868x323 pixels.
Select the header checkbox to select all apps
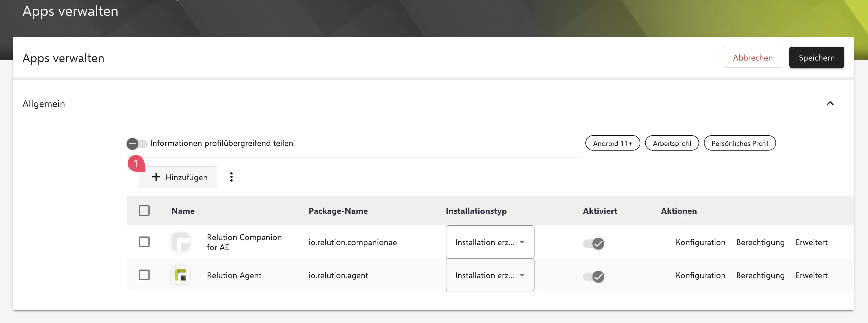pos(144,210)
